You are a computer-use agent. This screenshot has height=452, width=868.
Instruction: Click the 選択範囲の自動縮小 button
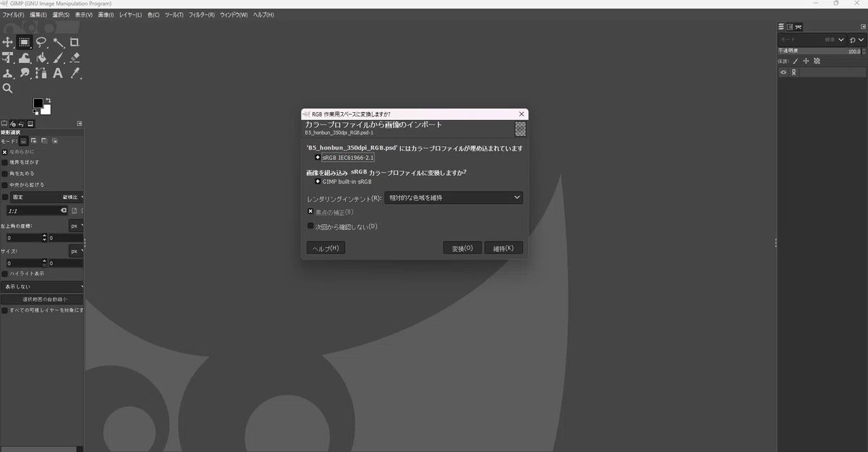(43, 299)
